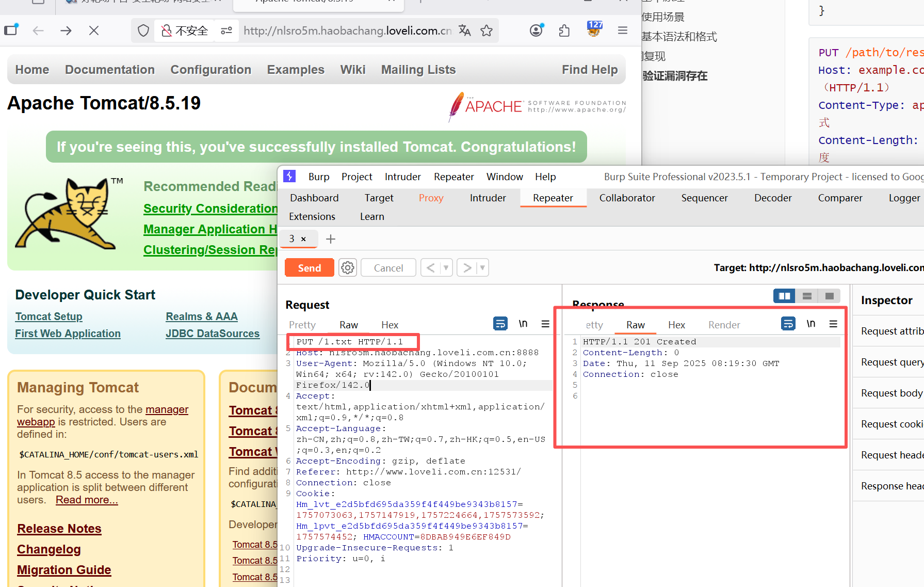
Task: Select the Hex view in Request
Action: 390,325
